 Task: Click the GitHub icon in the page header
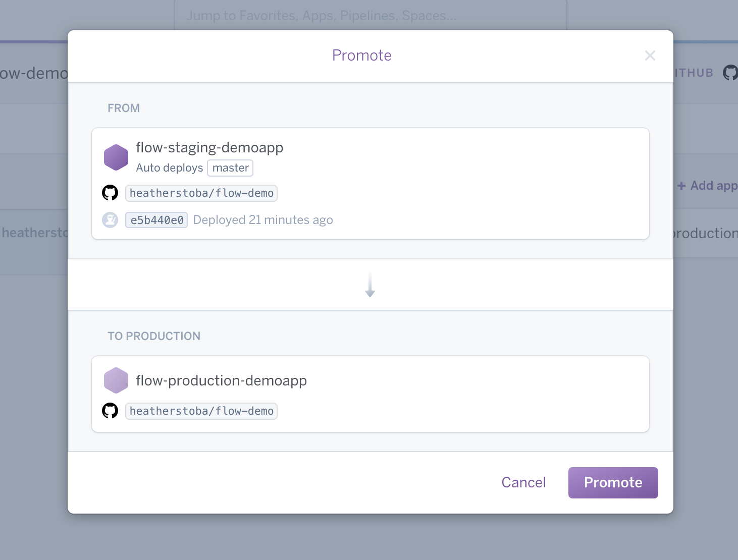(x=730, y=73)
